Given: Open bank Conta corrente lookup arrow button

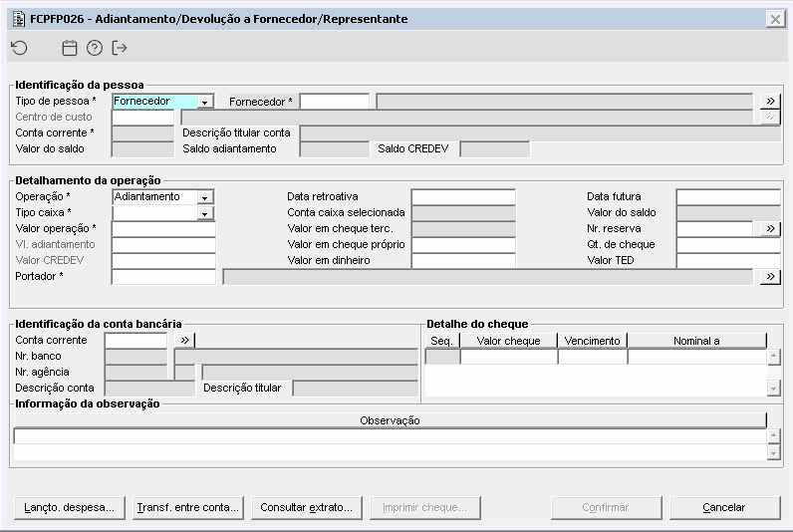Looking at the screenshot, I should pyautogui.click(x=184, y=341).
